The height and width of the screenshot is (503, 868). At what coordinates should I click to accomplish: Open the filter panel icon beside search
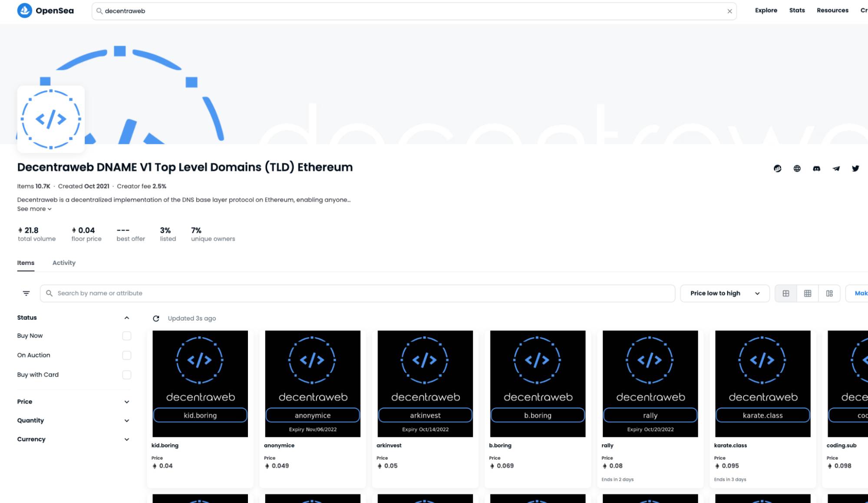point(26,293)
